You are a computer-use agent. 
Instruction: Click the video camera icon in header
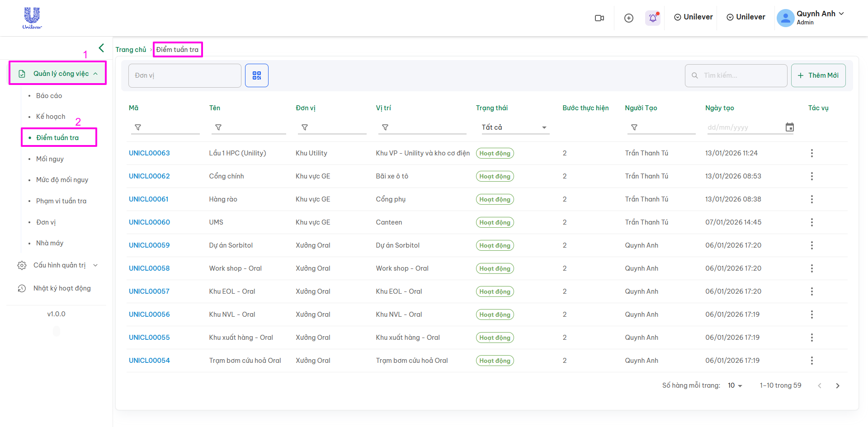[x=599, y=18]
